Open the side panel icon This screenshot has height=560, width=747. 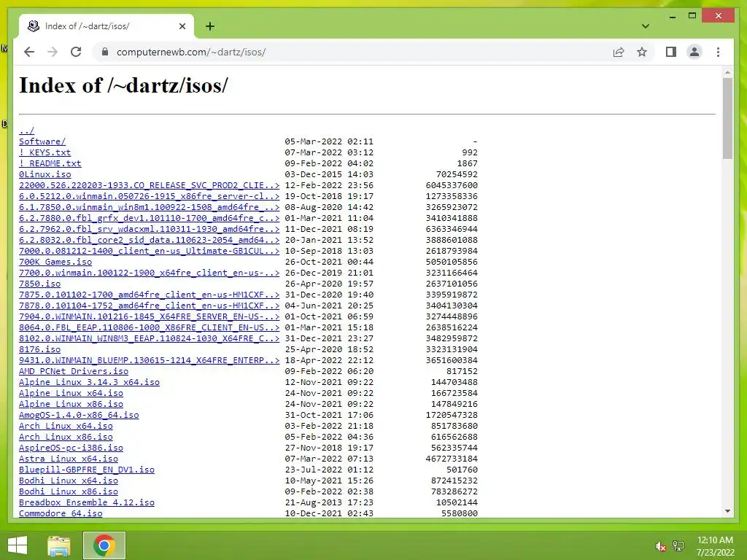click(x=671, y=52)
